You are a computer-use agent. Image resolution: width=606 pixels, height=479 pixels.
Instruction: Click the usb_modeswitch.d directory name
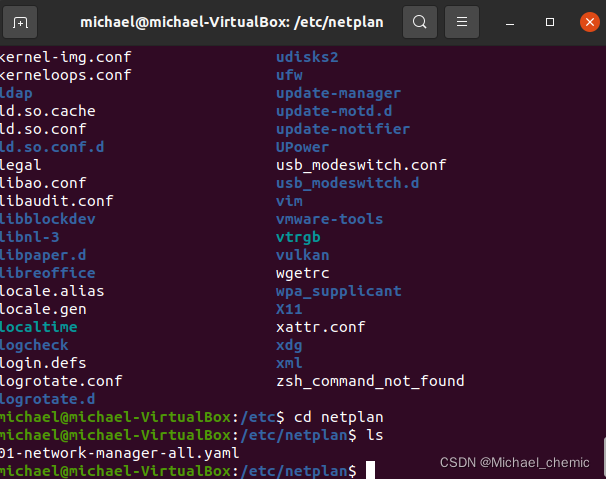click(x=347, y=183)
